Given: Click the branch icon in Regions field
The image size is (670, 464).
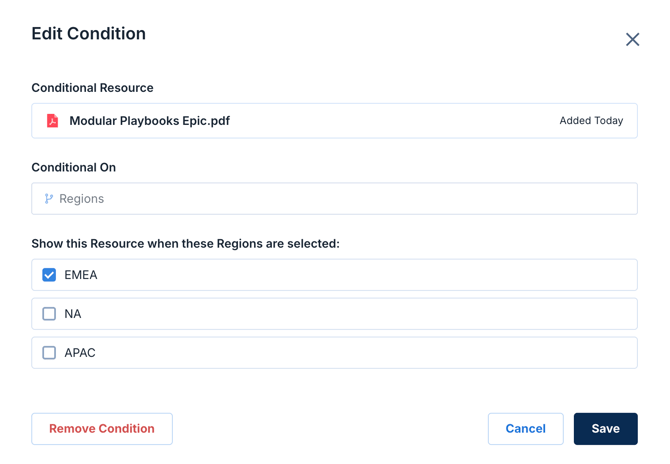Looking at the screenshot, I should (x=49, y=199).
